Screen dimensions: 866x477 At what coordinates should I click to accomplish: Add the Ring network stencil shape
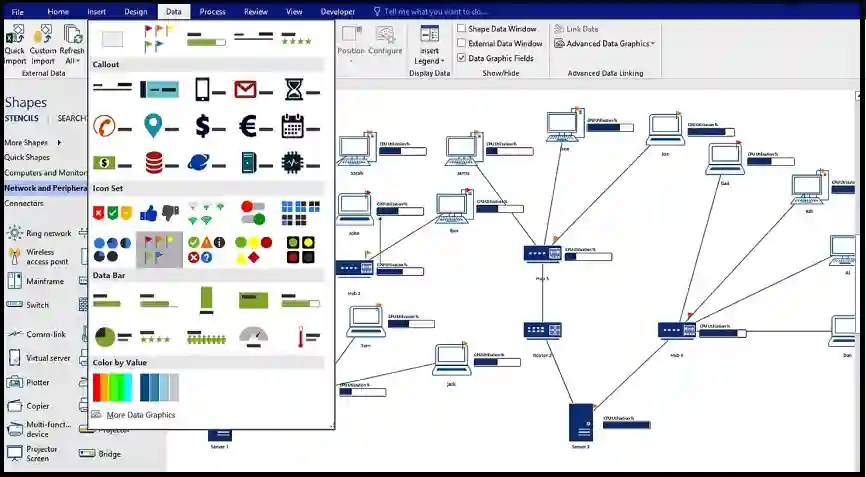pos(40,233)
